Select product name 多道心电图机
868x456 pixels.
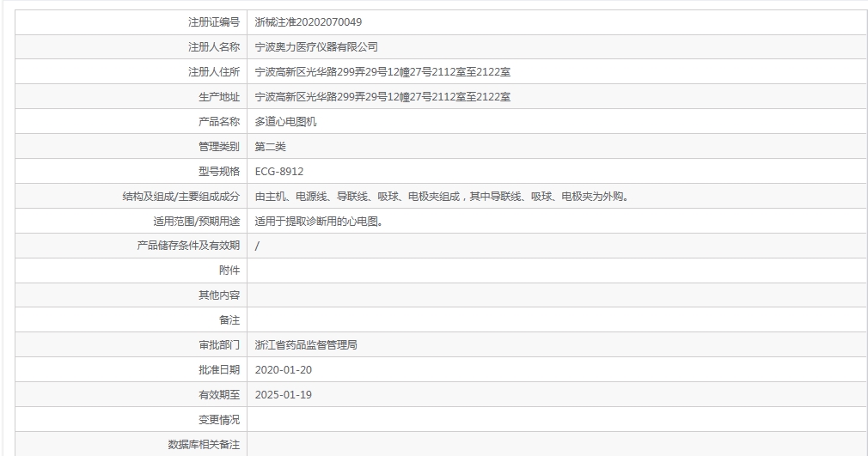(x=285, y=122)
